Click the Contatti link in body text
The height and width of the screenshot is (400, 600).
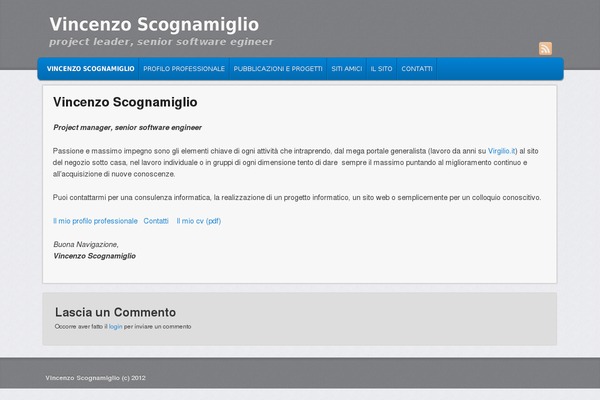pyautogui.click(x=156, y=221)
